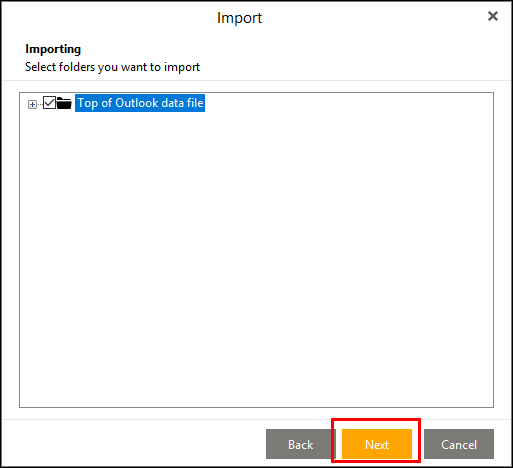Click Next to continue the import

[377, 444]
